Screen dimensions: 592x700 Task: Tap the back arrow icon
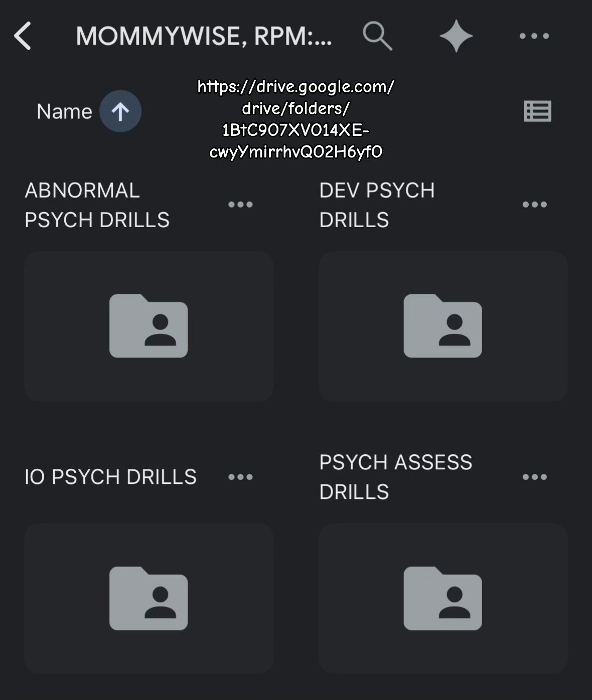pos(23,36)
